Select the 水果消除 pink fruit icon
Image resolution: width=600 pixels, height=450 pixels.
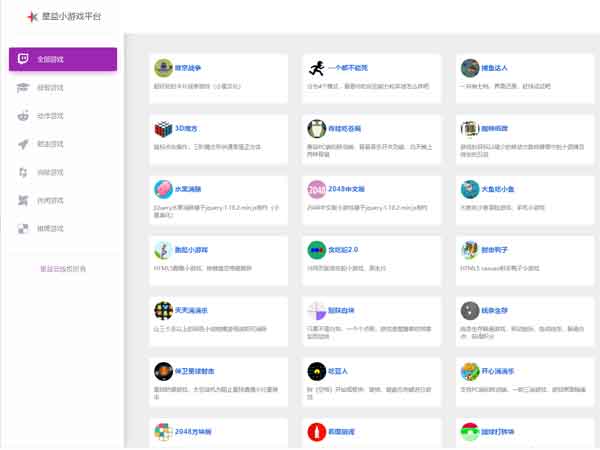click(162, 189)
